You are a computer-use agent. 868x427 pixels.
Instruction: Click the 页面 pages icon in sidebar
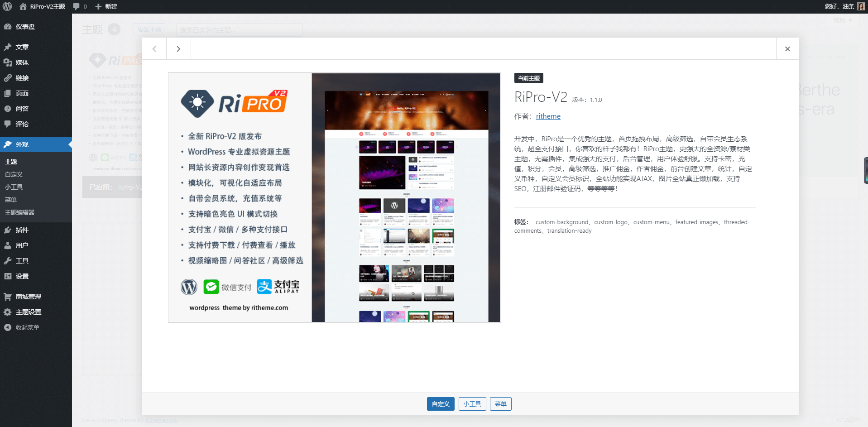(8, 93)
